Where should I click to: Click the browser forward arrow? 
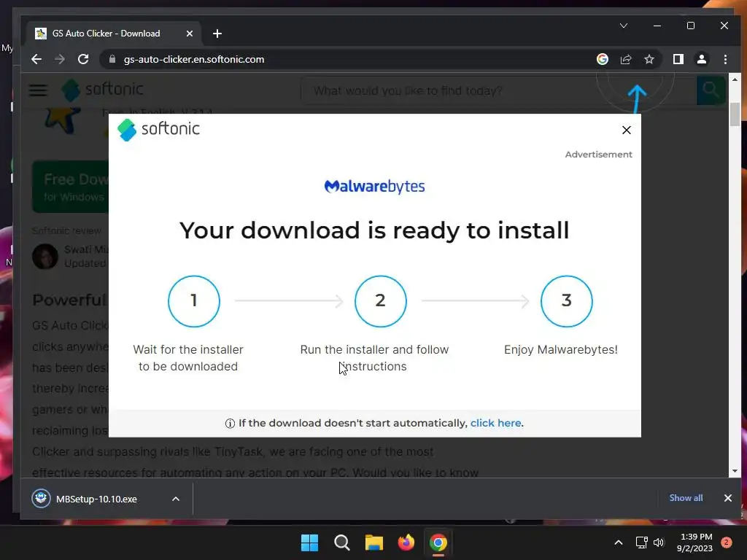point(60,59)
